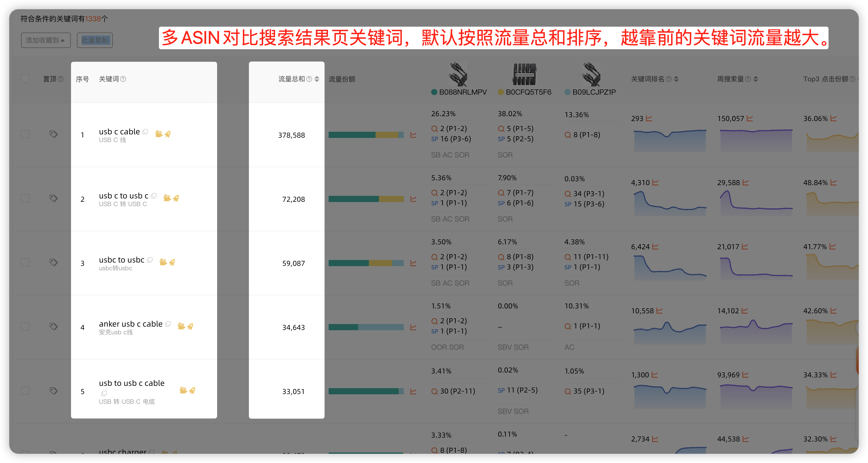Click keyword rank sparkline for usb c cable

point(670,140)
